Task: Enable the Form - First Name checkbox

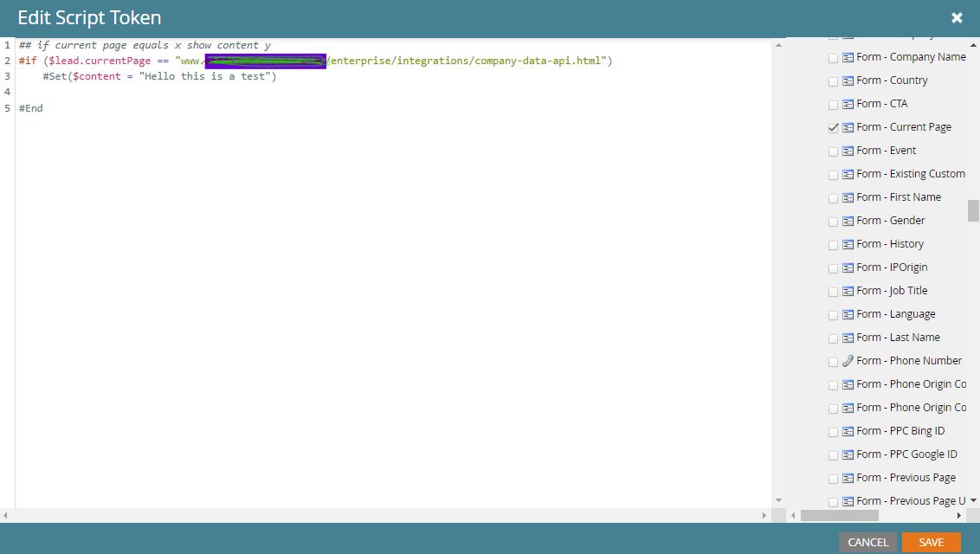Action: click(833, 197)
